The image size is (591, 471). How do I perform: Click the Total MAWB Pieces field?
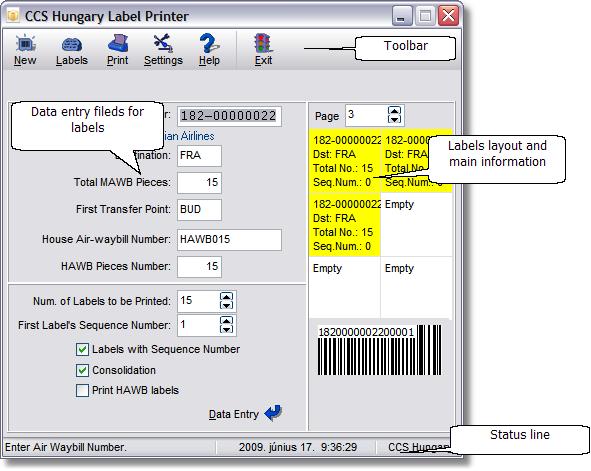click(199, 183)
